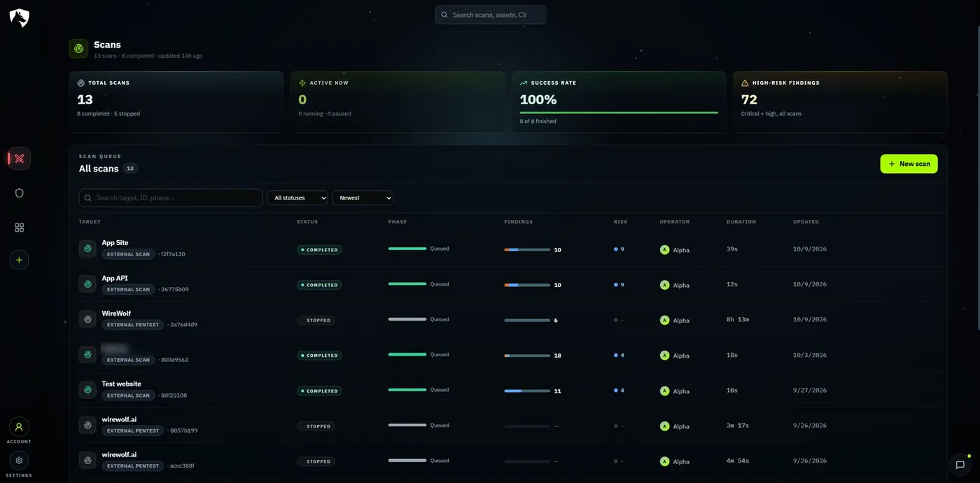Viewport: 980px width, 483px height.
Task: Focus the global search scans field
Action: click(490, 15)
